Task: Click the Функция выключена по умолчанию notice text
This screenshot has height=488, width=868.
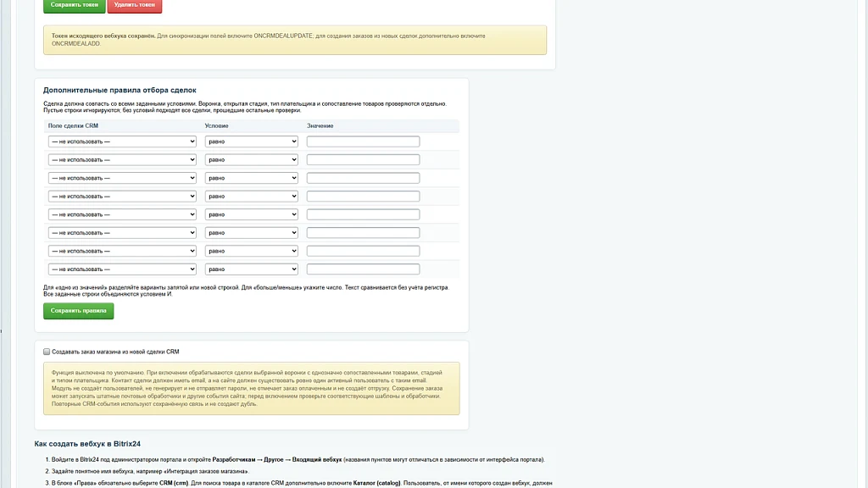Action: click(x=248, y=388)
